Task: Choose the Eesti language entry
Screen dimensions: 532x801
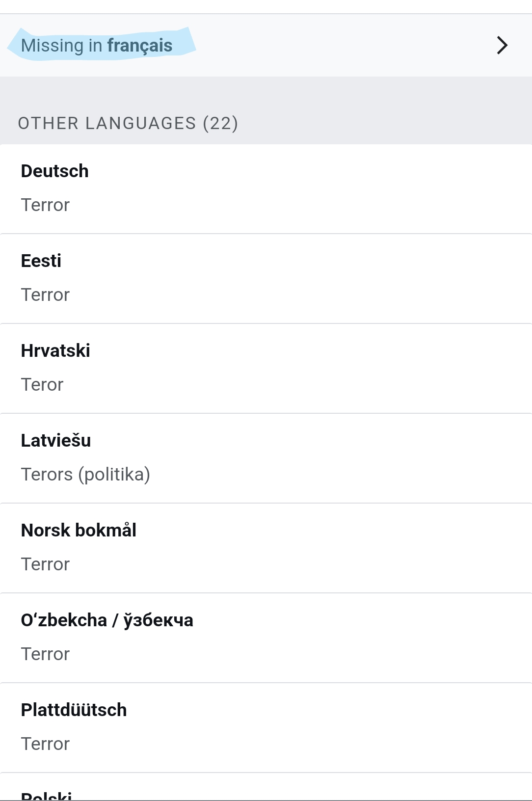Action: [x=41, y=261]
